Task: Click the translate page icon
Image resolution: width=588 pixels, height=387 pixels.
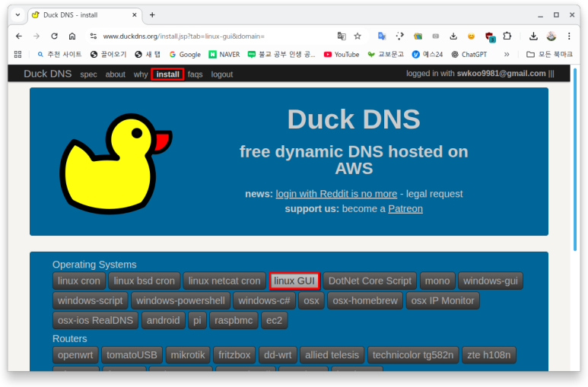Action: [x=342, y=36]
